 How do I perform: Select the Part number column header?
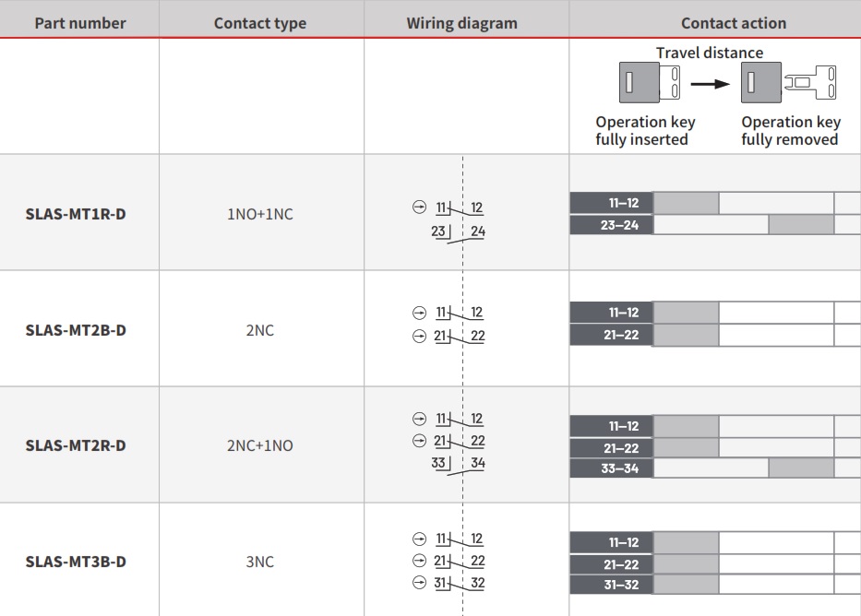tap(79, 23)
